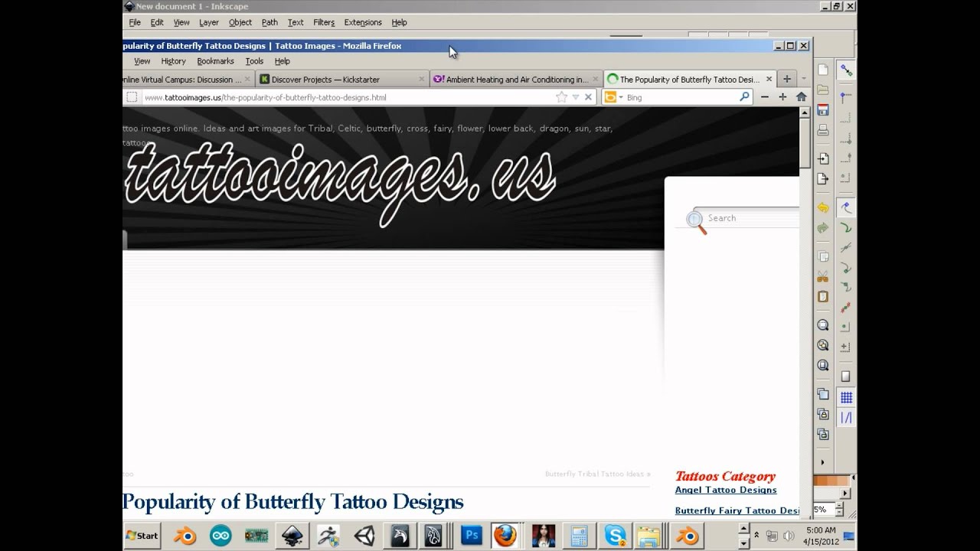
Task: Click Inkscape's Import icon
Action: [823, 158]
